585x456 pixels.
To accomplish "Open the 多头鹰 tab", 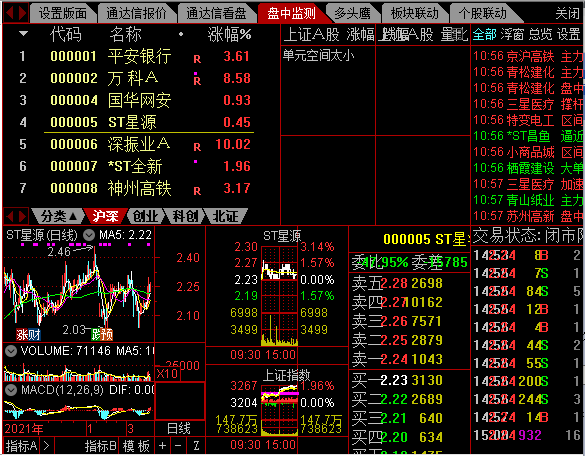I will (x=352, y=14).
